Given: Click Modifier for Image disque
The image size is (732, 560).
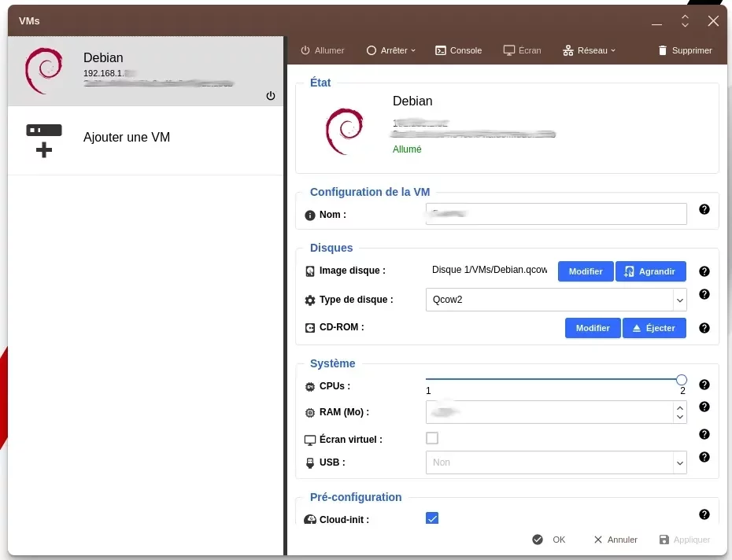Looking at the screenshot, I should pyautogui.click(x=586, y=271).
